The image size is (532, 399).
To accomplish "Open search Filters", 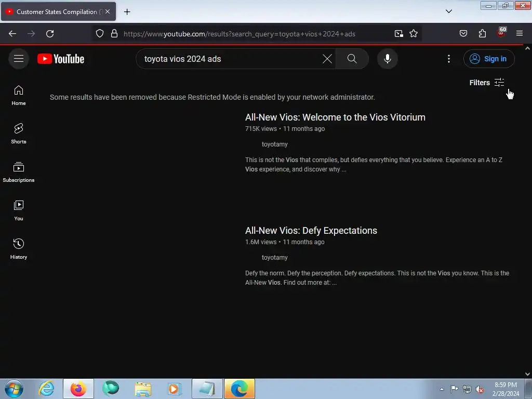I will pos(486,83).
